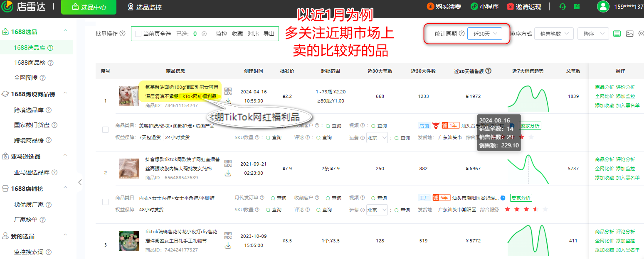The width and height of the screenshot is (644, 259).
Task: Click the download icon on the first product row
Action: click(x=228, y=100)
